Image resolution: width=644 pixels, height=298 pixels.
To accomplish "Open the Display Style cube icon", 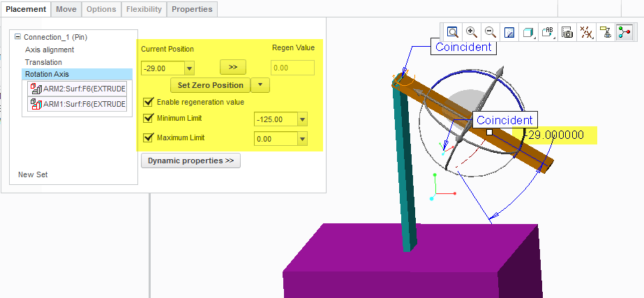I will pos(528,32).
